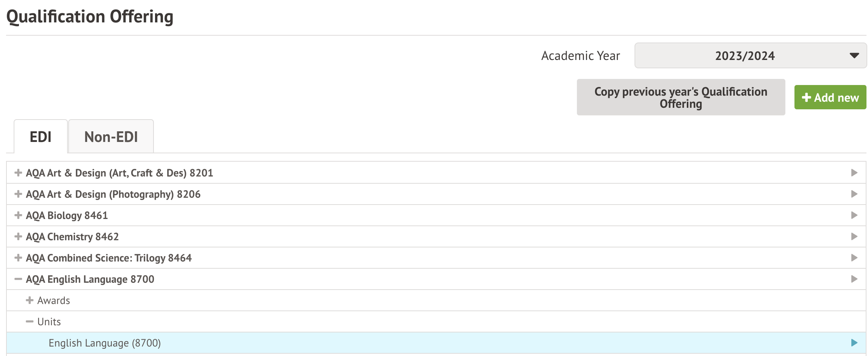Expand the Awards section
Viewport: 868px width, 356px height.
[30, 300]
